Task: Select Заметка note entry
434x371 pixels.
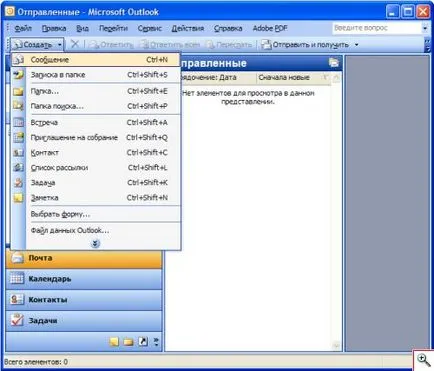Action: pos(96,197)
